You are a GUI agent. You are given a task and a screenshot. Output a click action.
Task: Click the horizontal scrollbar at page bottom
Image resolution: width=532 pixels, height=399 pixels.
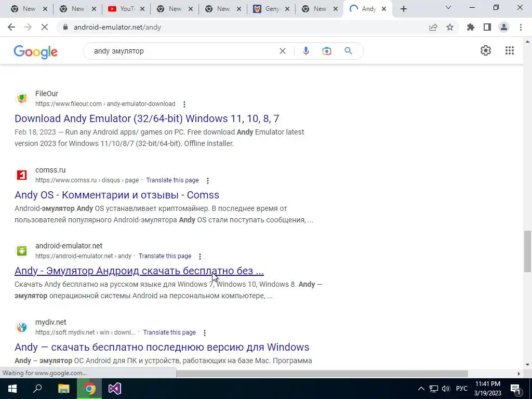tap(322, 374)
